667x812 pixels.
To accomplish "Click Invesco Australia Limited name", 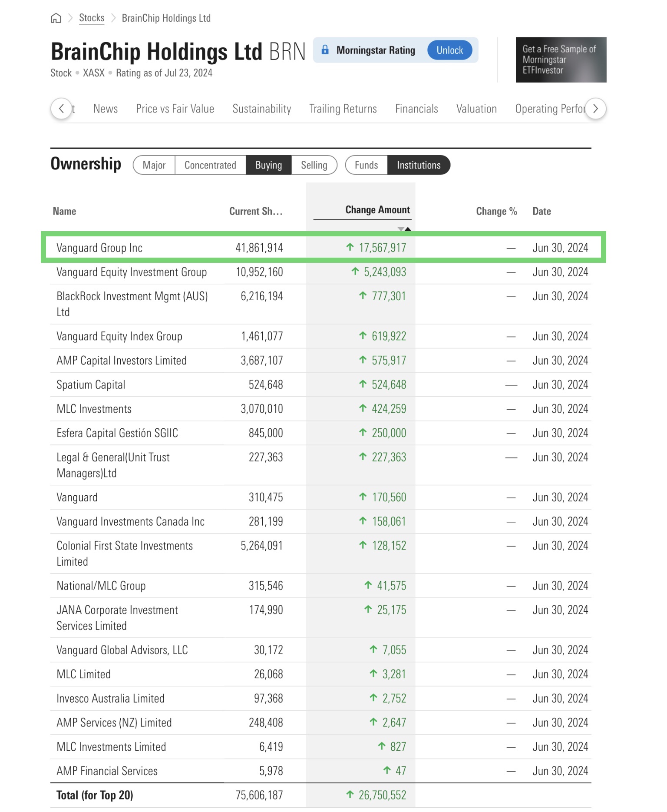I will [x=110, y=699].
